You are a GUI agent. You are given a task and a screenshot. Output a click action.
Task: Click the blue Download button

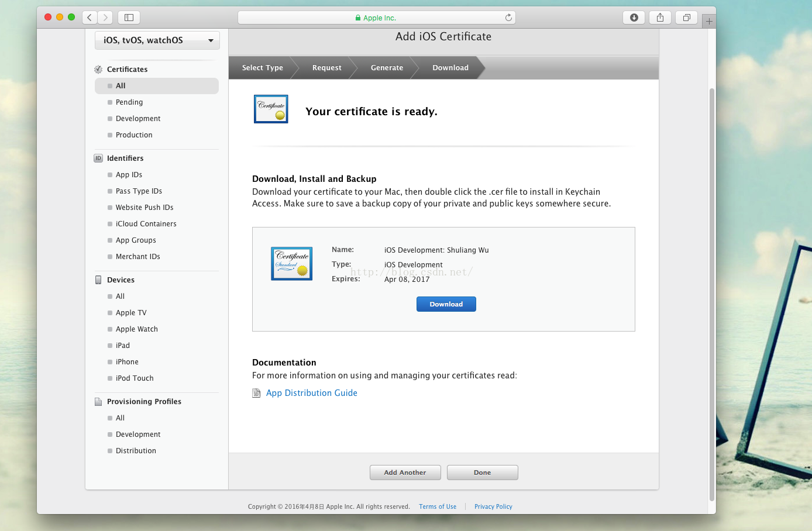point(446,304)
